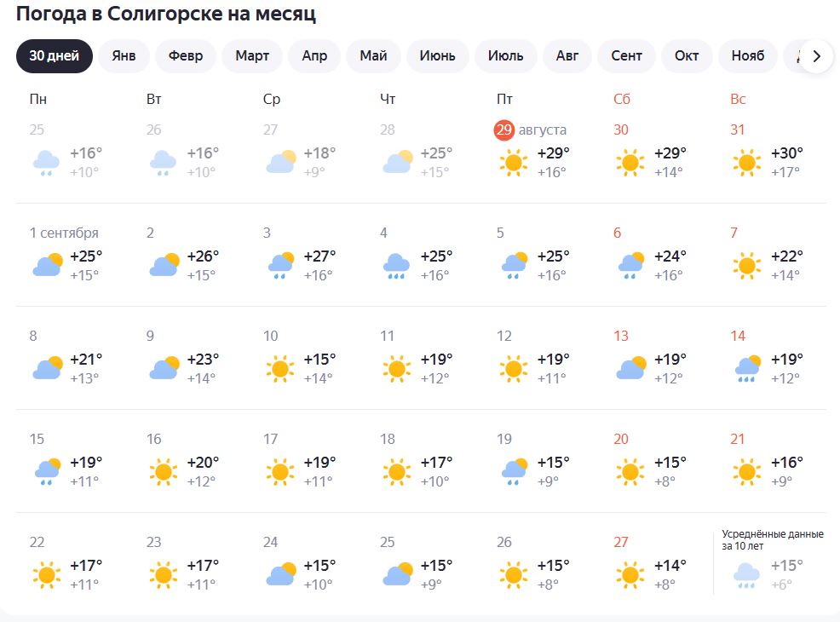Select the Июнь month tab
This screenshot has height=622, width=840.
437,56
